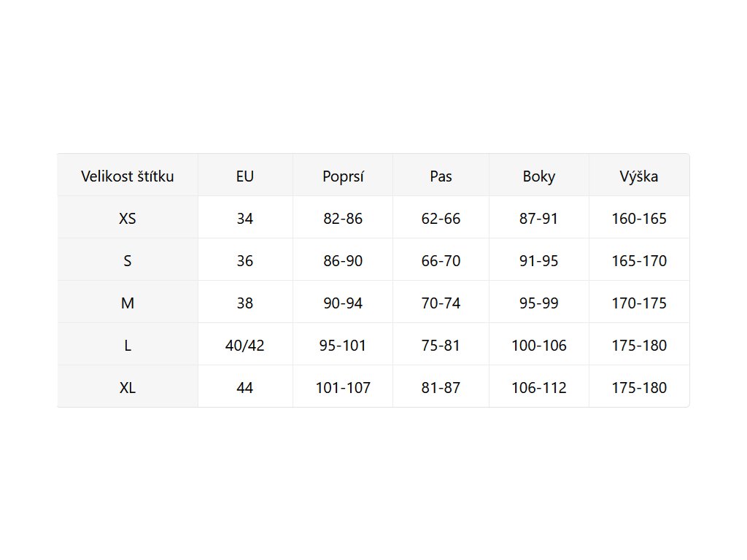Select the 170-175 height cell
This screenshot has width=747, height=560.
639,303
